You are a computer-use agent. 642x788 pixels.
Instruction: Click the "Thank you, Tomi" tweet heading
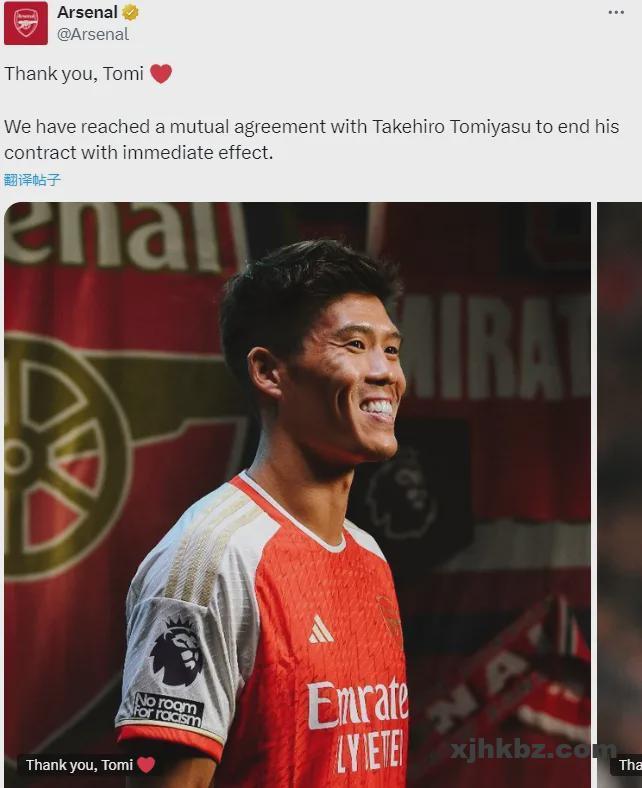(74, 74)
